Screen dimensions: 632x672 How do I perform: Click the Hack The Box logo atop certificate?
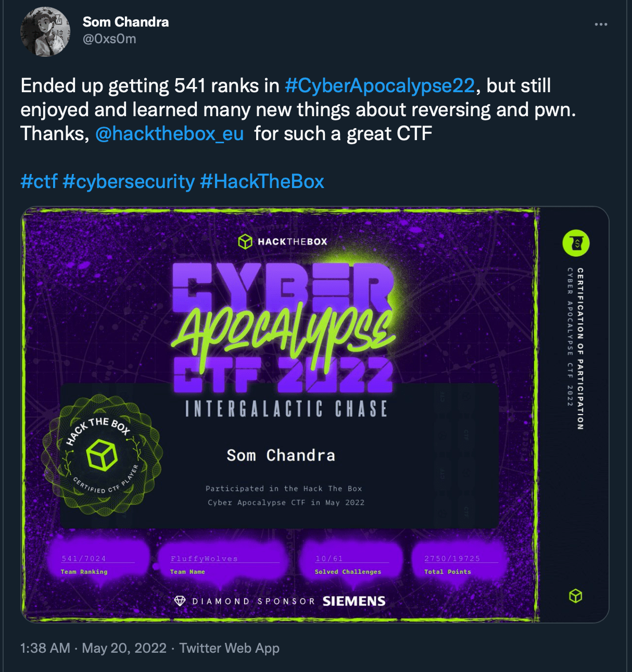coord(283,242)
